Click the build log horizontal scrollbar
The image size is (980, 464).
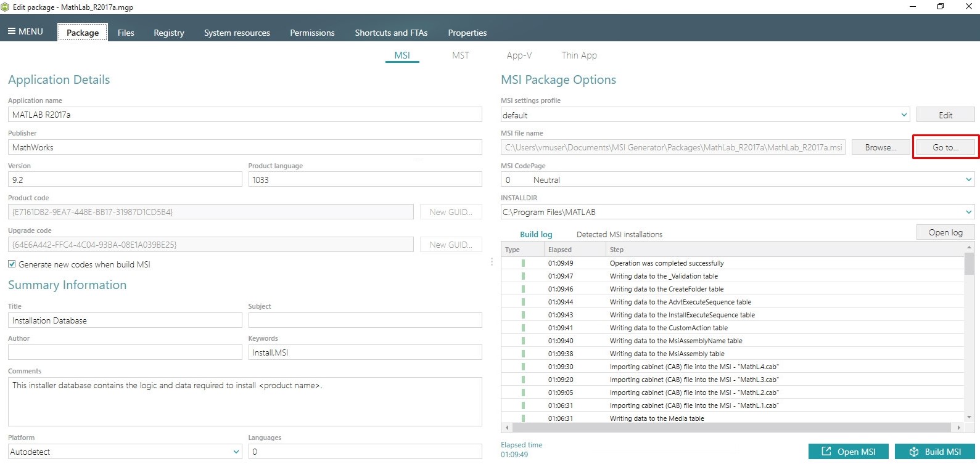click(x=732, y=428)
